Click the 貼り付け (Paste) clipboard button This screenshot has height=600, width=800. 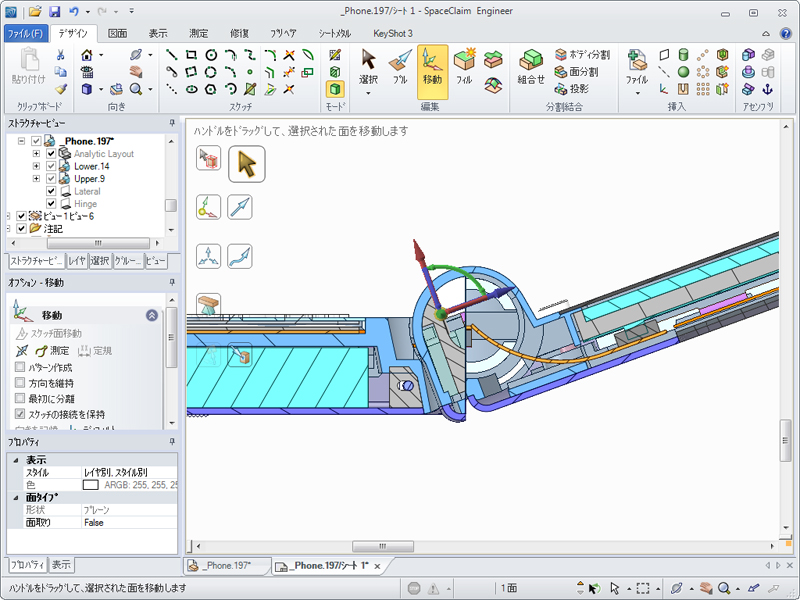(28, 65)
